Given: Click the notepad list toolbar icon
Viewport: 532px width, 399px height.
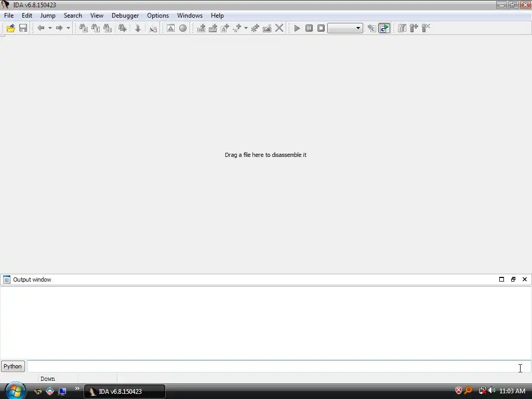Looking at the screenshot, I should [402, 28].
